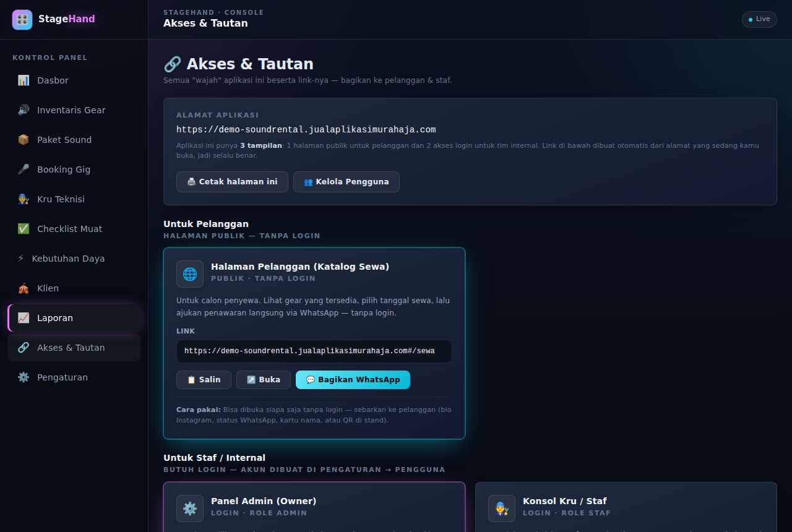Share link via Bagikan WhatsApp

click(353, 380)
